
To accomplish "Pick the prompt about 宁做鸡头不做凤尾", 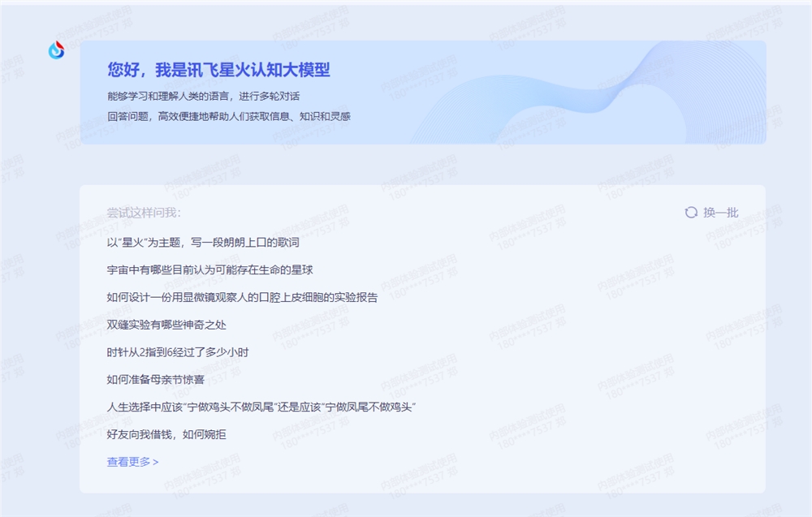I will 261,407.
